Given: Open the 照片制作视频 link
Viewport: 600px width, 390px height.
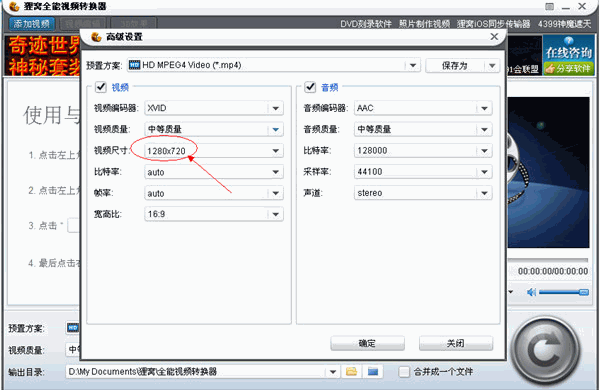Looking at the screenshot, I should pos(424,24).
